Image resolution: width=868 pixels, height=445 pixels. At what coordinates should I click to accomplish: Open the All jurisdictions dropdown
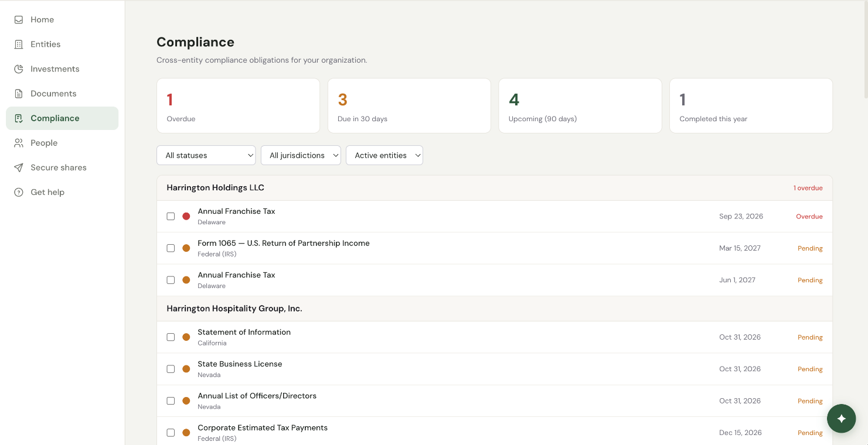tap(301, 155)
